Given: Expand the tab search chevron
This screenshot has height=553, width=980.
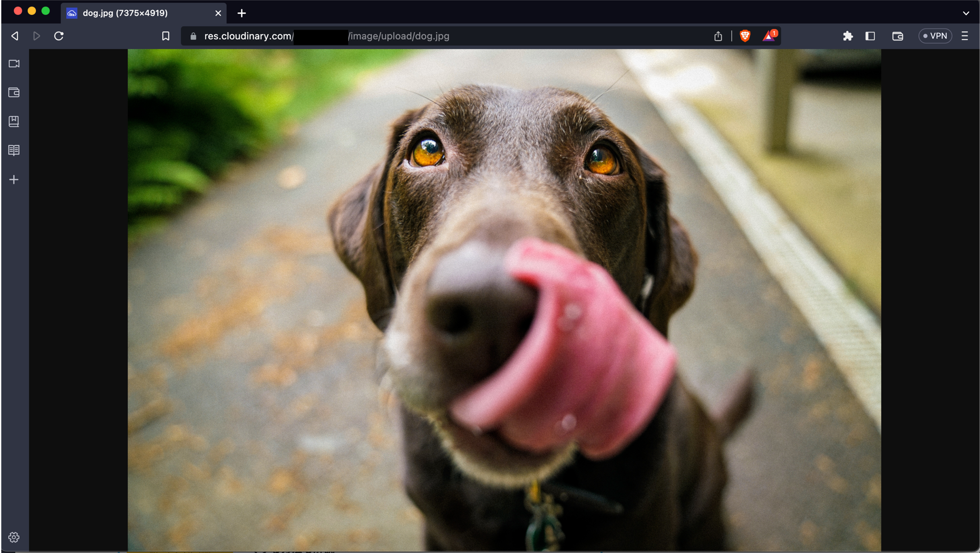Looking at the screenshot, I should [966, 13].
